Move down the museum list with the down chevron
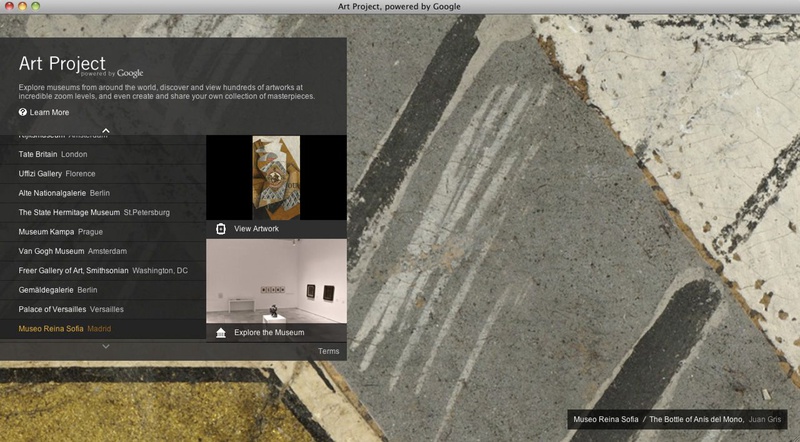Screen dimensions: 800x442 pos(106,347)
